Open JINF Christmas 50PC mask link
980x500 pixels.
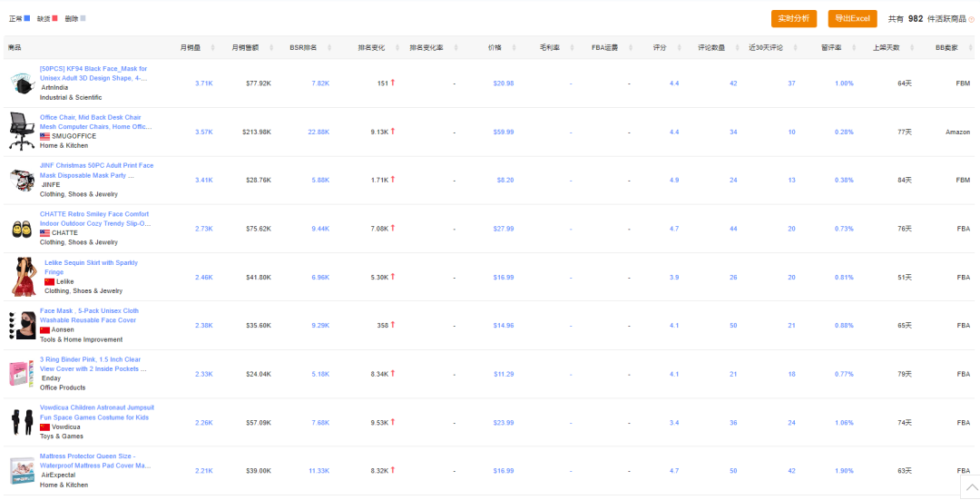click(96, 170)
